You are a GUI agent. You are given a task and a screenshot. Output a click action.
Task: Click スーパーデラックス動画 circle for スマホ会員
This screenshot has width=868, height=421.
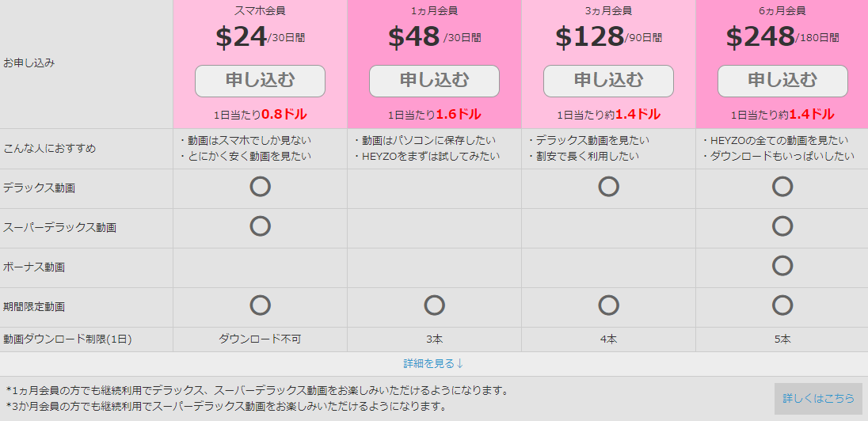261,226
